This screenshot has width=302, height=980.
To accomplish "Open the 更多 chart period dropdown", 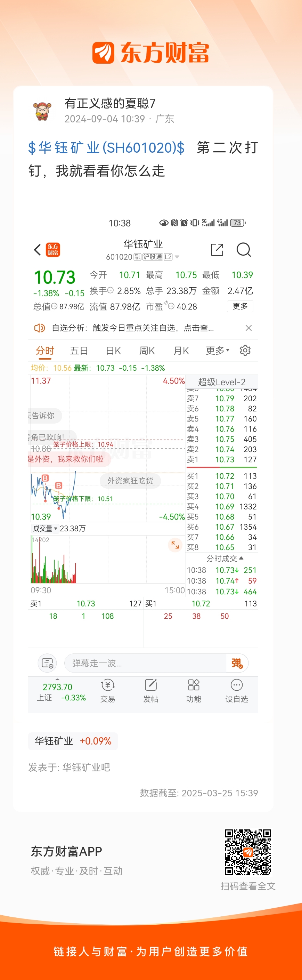I will click(x=218, y=351).
